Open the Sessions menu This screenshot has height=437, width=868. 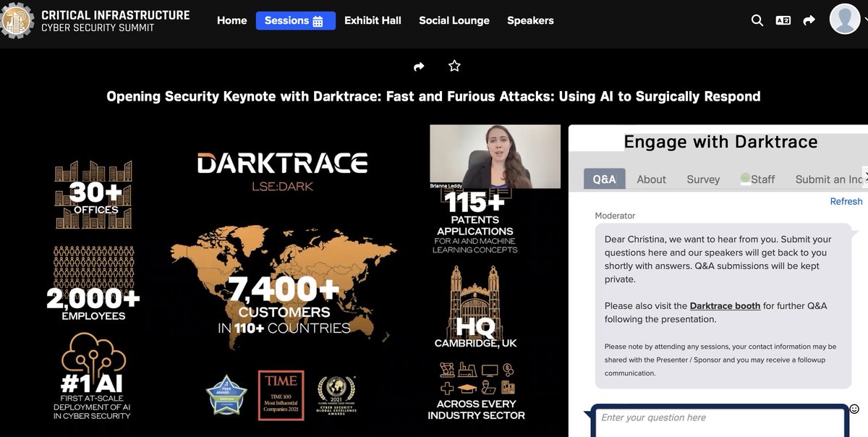pyautogui.click(x=295, y=20)
